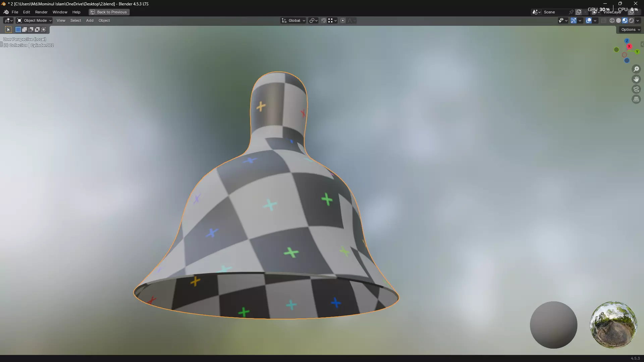Screen dimensions: 644x362
Task: Click the ViewLayer name field
Action: (614, 12)
